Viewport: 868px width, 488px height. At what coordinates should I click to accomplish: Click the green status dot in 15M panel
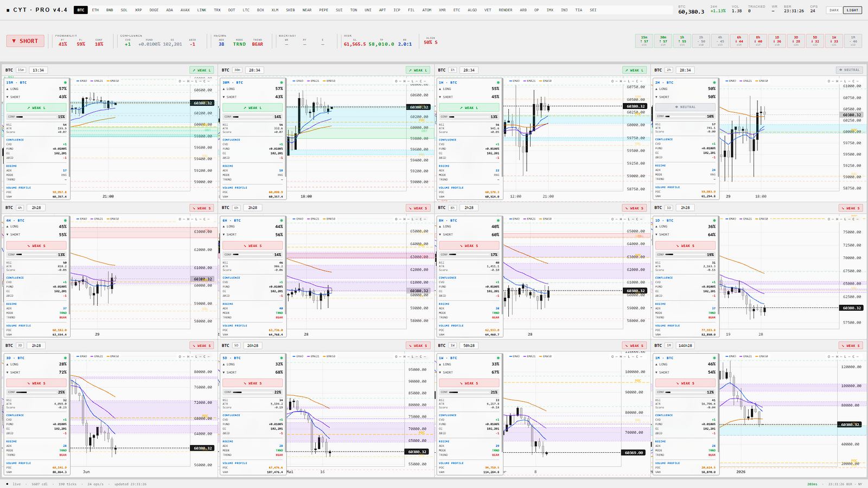[65, 82]
